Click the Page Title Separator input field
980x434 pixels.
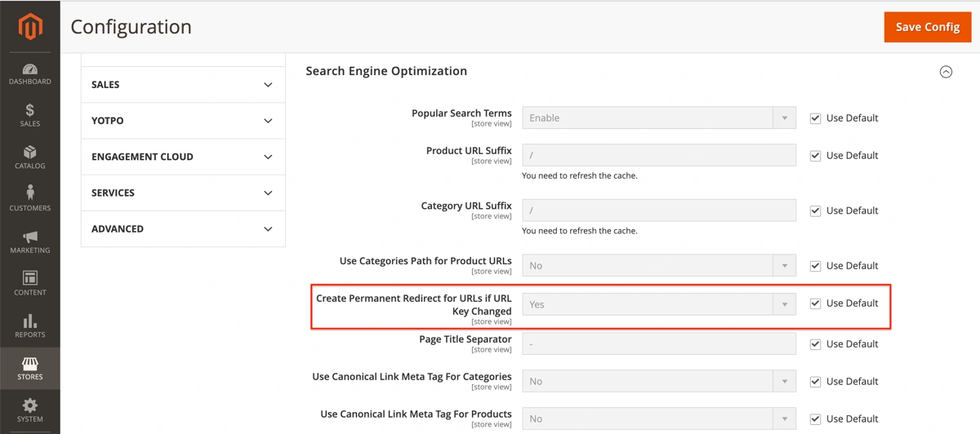658,343
